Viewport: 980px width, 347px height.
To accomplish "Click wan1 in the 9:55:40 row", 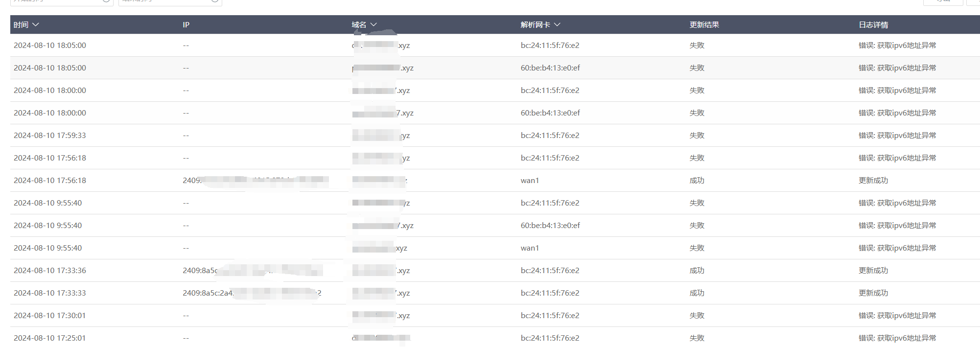I will click(530, 248).
